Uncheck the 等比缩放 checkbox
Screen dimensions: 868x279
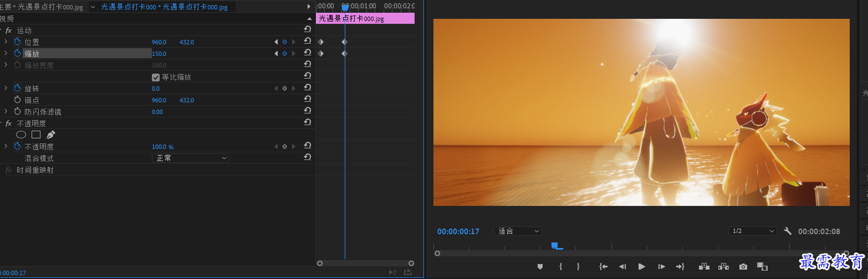pyautogui.click(x=156, y=77)
